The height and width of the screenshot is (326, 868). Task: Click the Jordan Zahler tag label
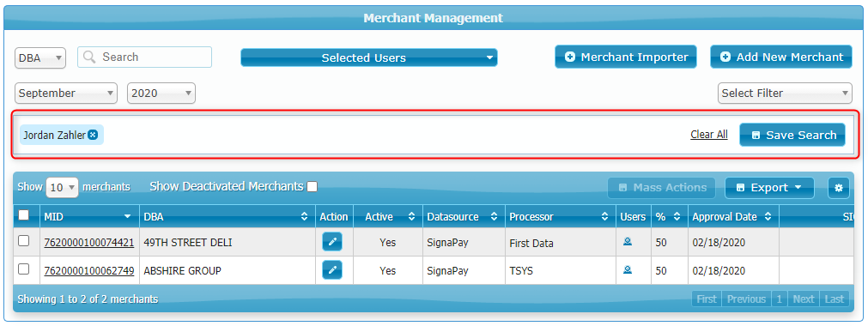click(54, 135)
